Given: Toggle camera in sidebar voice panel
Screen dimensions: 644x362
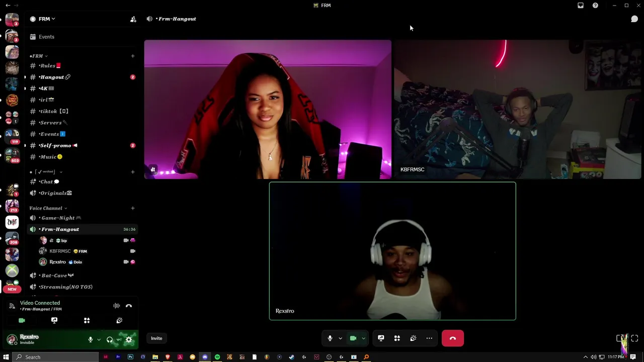Looking at the screenshot, I should 22,320.
